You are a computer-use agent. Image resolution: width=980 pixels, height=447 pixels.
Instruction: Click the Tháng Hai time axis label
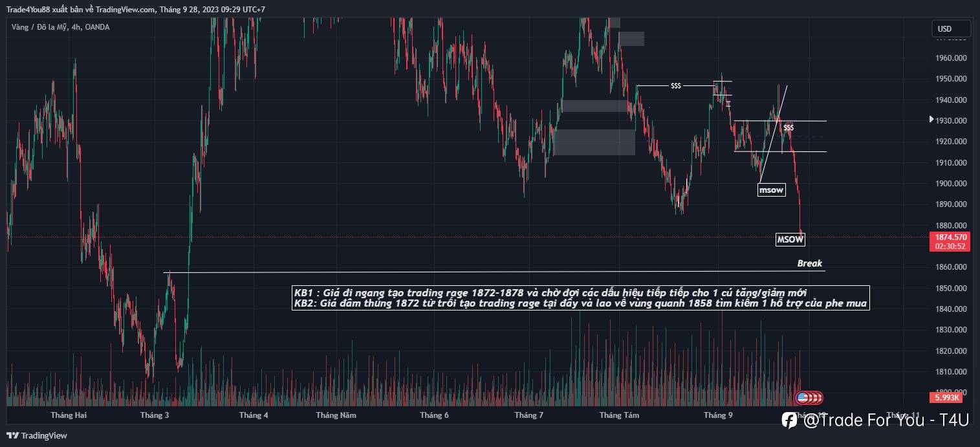point(68,415)
